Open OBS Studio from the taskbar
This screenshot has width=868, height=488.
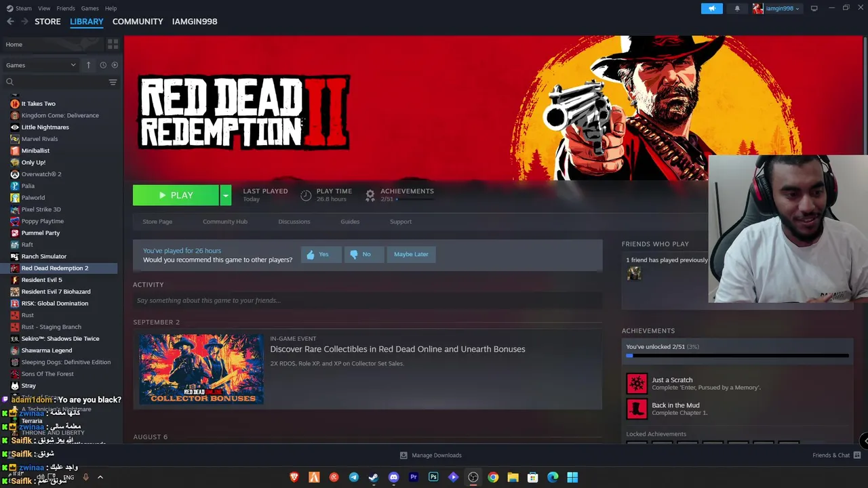pyautogui.click(x=473, y=477)
